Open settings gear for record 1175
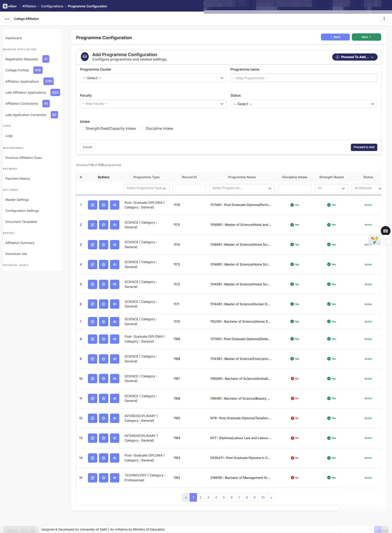The width and height of the screenshot is (392, 533). point(103,225)
